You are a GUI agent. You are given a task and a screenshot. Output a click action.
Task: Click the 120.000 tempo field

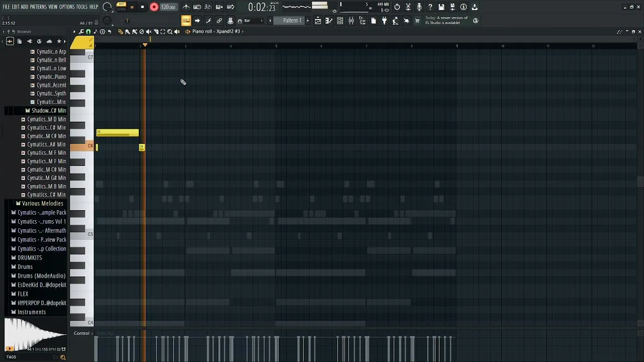click(169, 7)
